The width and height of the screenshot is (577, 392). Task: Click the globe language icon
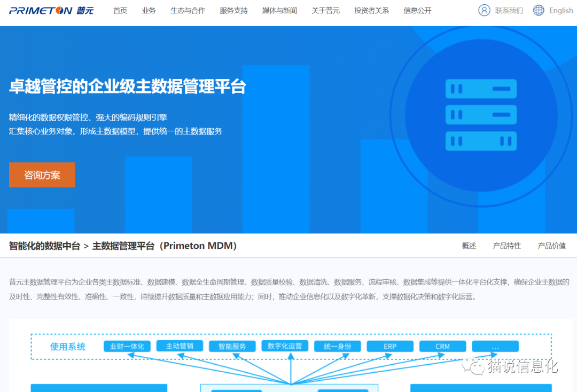pyautogui.click(x=539, y=10)
